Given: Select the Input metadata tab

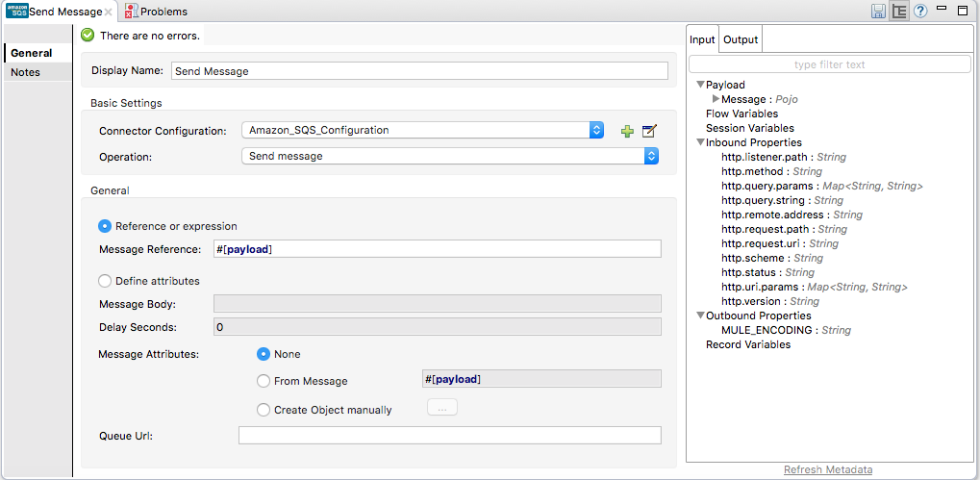Looking at the screenshot, I should pos(702,39).
